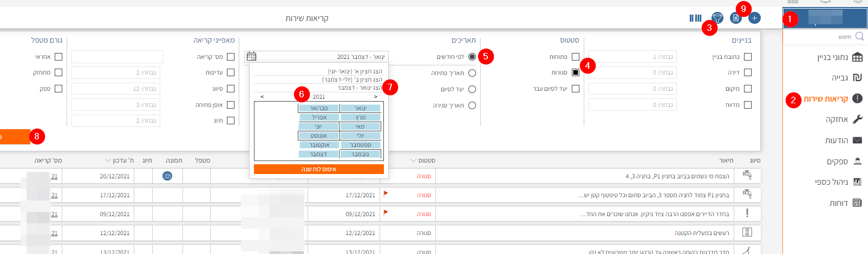Viewport: 868px width, 254px height.
Task: Click the search magnifier icon in sidebar
Action: tap(859, 37)
